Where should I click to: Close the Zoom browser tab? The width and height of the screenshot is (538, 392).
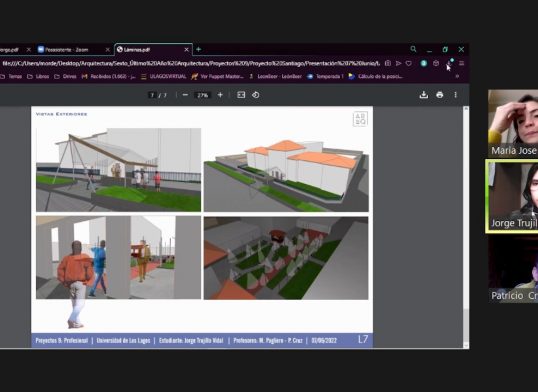pos(107,50)
